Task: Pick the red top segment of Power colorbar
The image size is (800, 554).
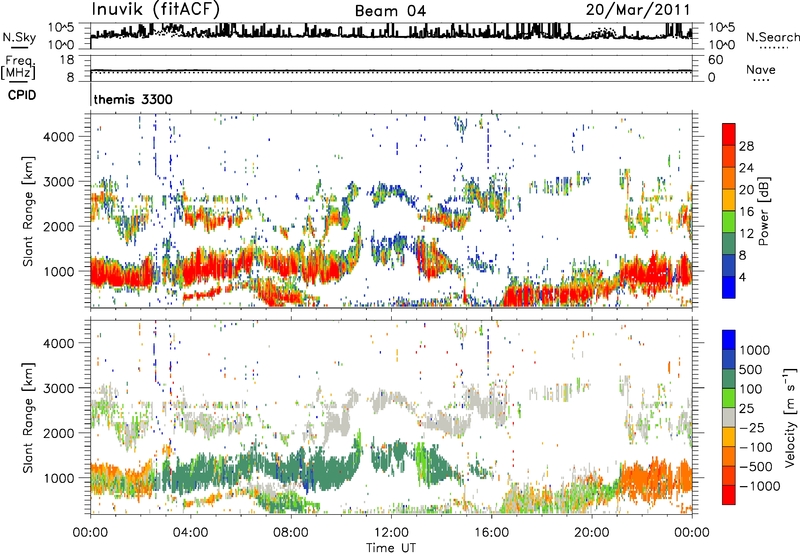Action: pyautogui.click(x=729, y=135)
